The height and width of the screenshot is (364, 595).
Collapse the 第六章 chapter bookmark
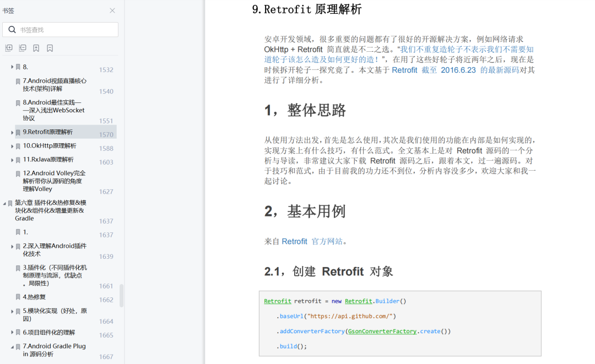(4, 203)
